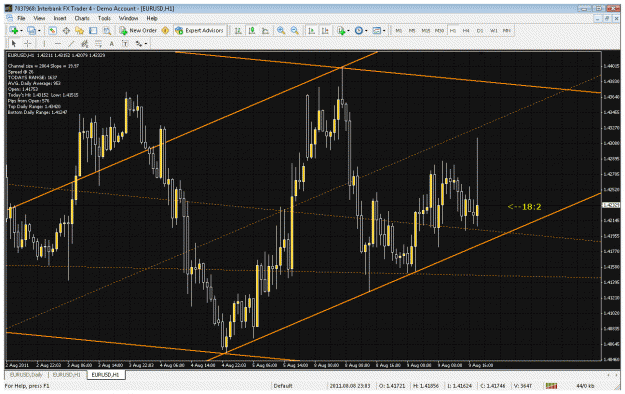Expand the Periods clock dropdown
625x394 pixels.
tap(366, 31)
